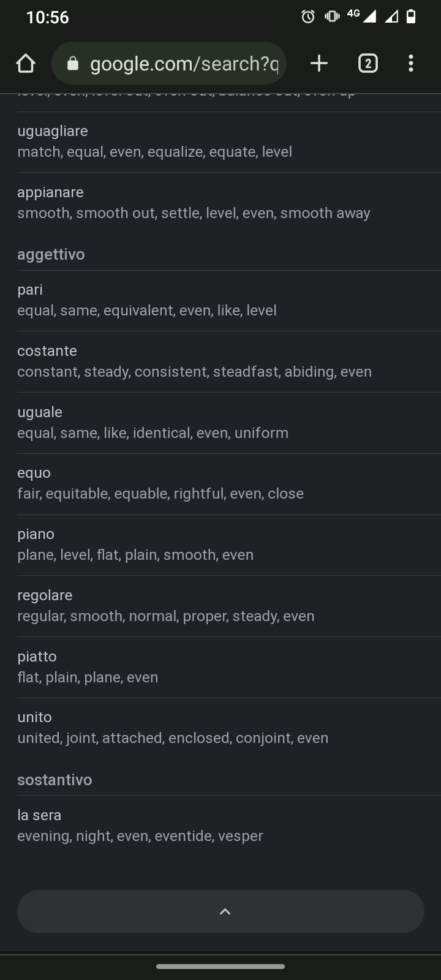The image size is (441, 980).
Task: Select the 'la sera' noun translation
Action: pos(221,826)
